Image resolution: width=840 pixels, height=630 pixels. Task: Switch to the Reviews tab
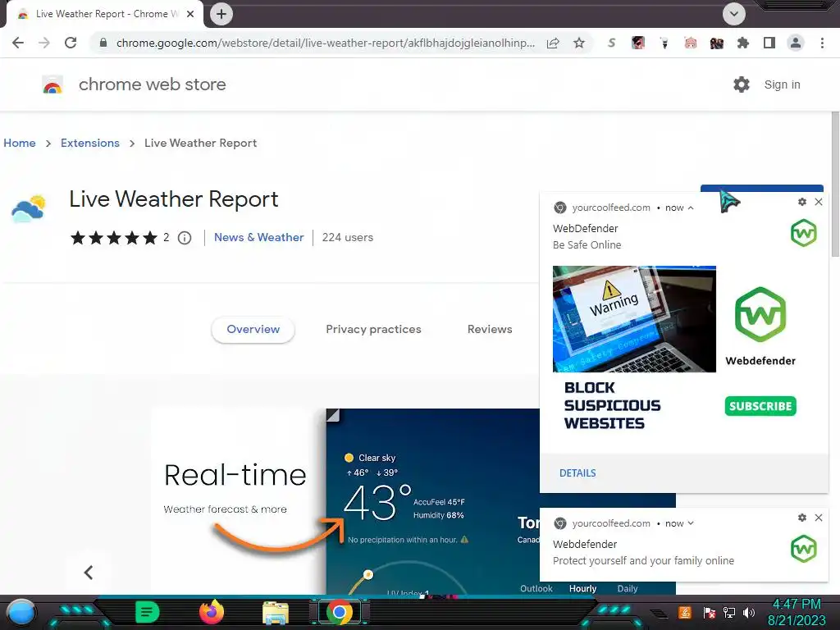coord(490,330)
